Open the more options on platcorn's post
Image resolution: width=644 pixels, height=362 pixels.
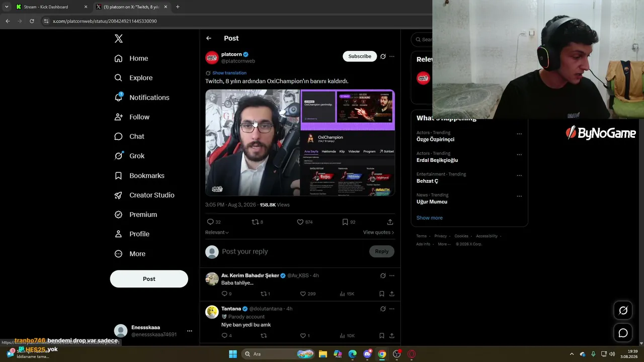point(392,56)
